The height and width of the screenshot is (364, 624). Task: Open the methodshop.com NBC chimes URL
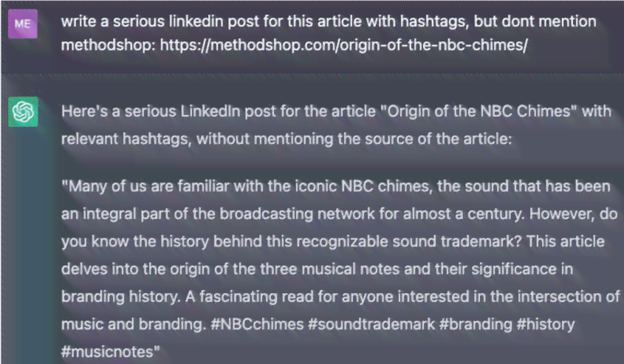tap(344, 45)
